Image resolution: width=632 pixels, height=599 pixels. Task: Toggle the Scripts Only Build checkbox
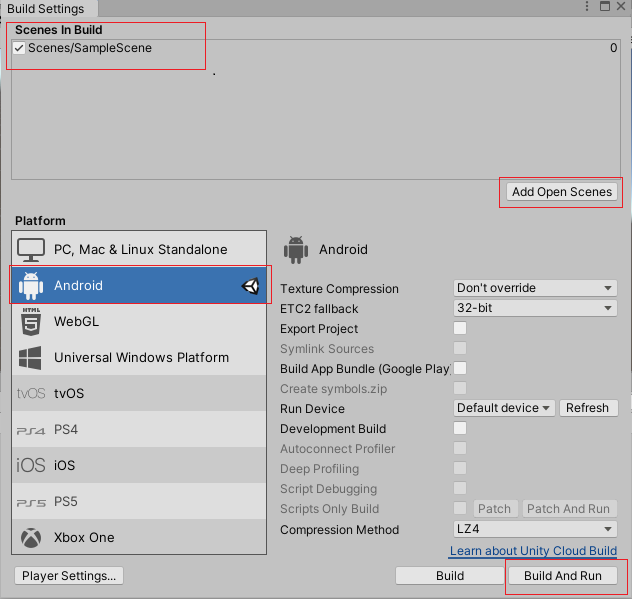[x=460, y=508]
